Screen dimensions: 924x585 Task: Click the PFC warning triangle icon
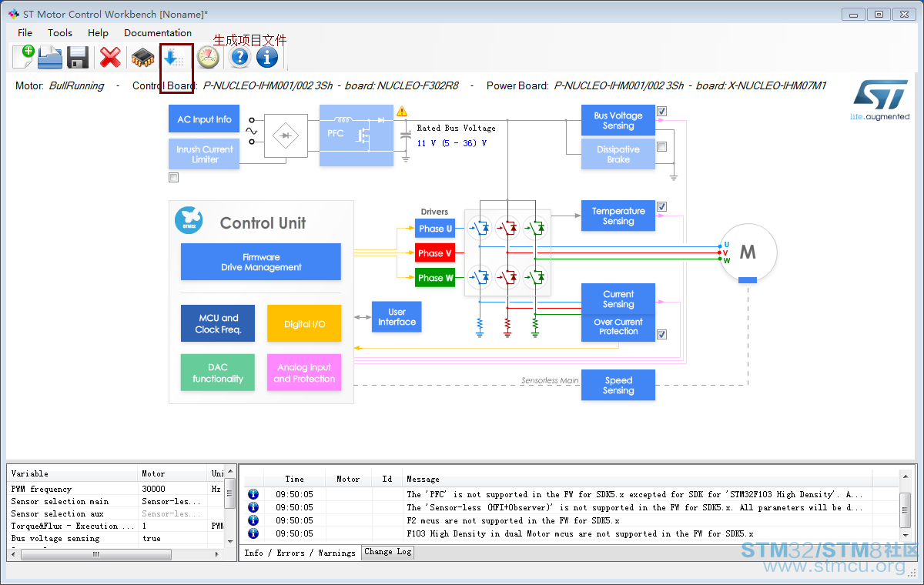(x=402, y=112)
